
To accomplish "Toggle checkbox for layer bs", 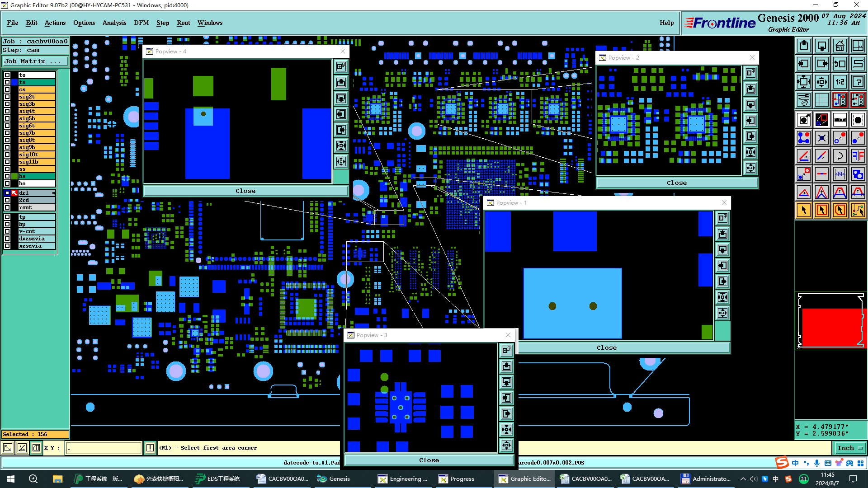I will click(7, 176).
